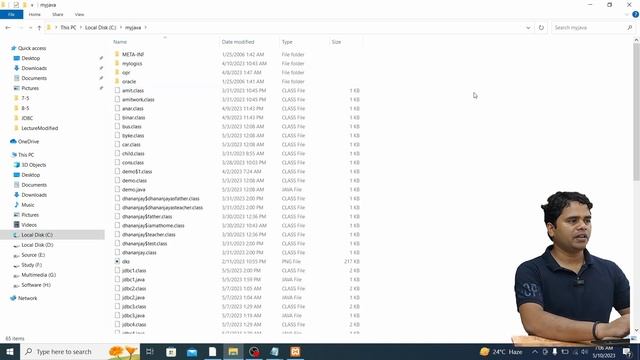Viewport: 640px width, 360px height.
Task: Open the File tab in the ribbon
Action: [x=11, y=14]
